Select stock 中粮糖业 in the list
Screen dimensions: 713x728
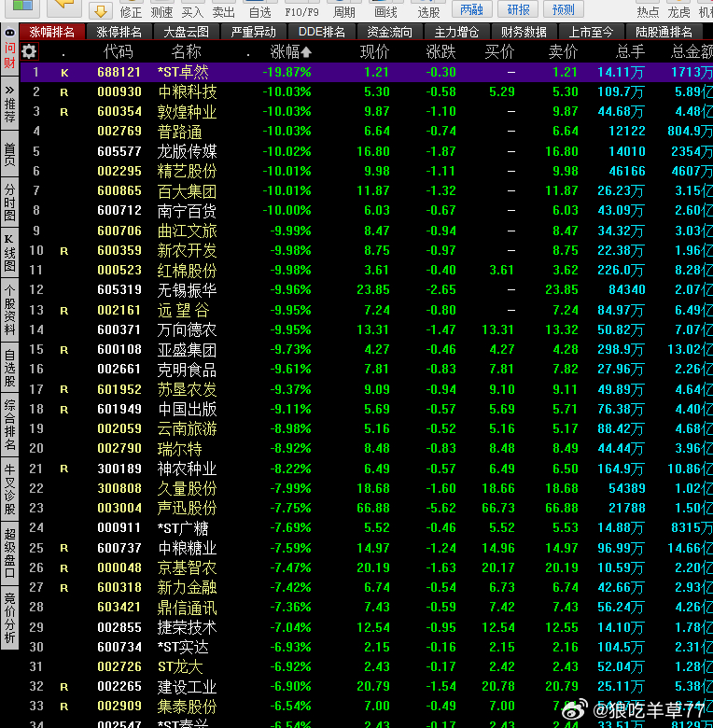click(187, 548)
